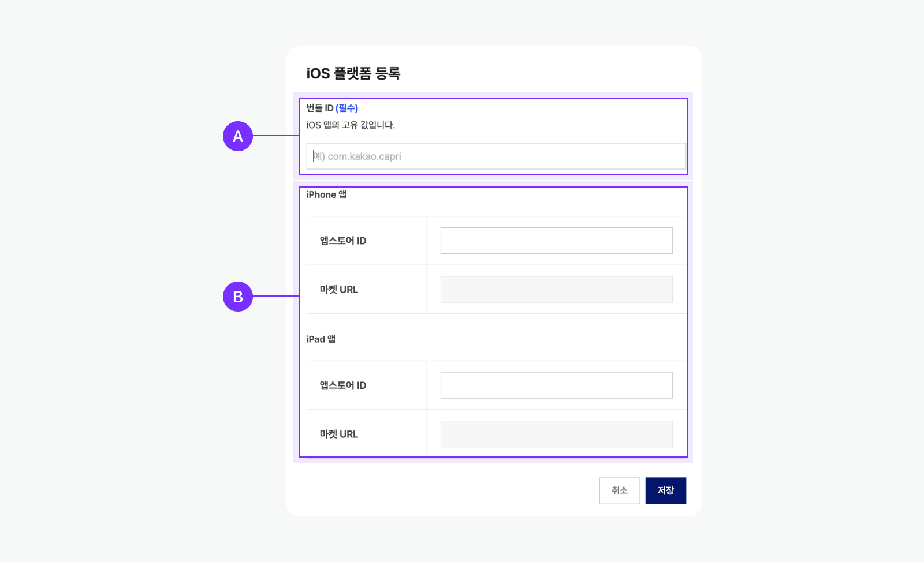The height and width of the screenshot is (562, 924).
Task: Click the blue (필수) required indicator
Action: point(346,108)
